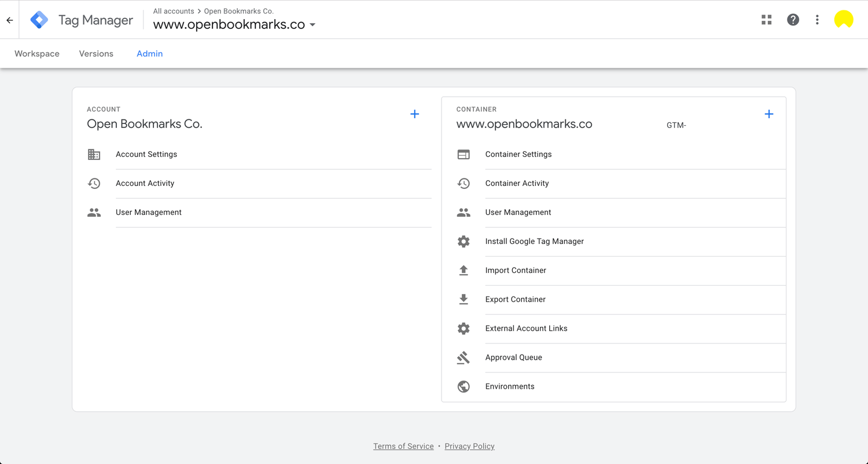The image size is (868, 464).
Task: Click the Account Settings building icon
Action: [x=94, y=155]
